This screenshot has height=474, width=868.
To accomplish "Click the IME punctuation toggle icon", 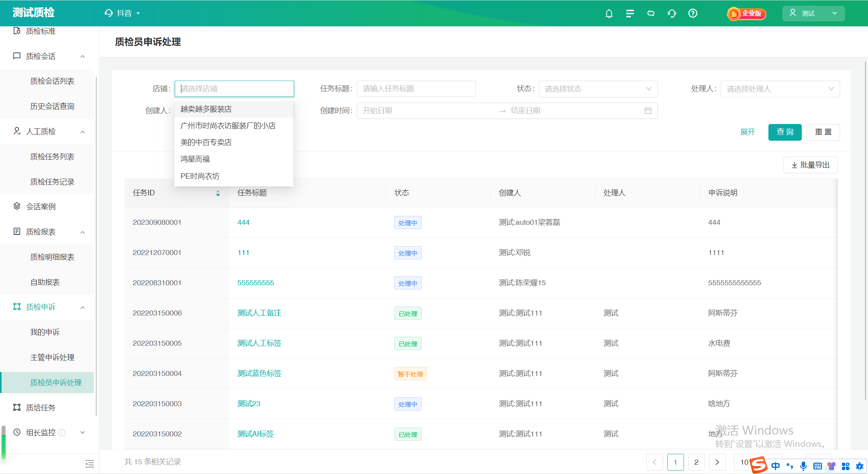I will pyautogui.click(x=790, y=466).
